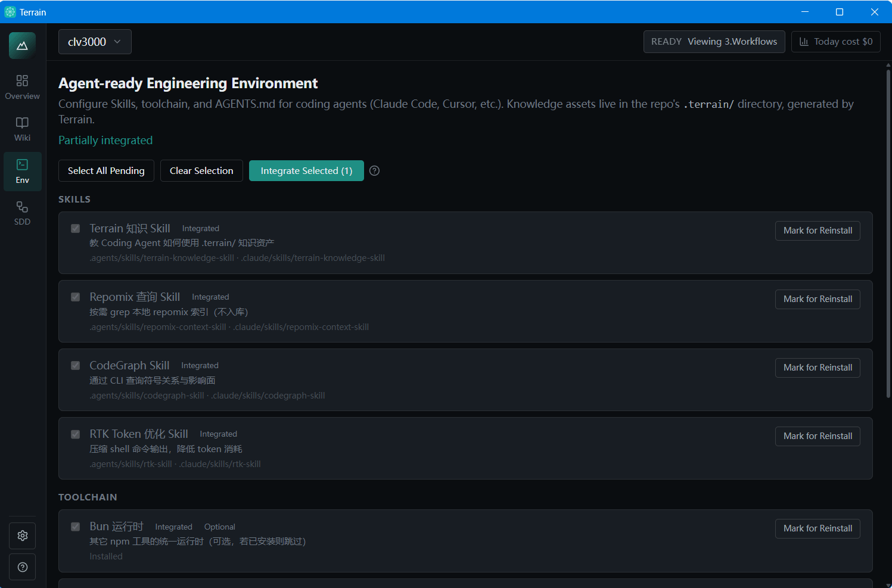The width and height of the screenshot is (892, 588).
Task: Click the READY Viewing 3.Workflows status button
Action: coord(714,42)
